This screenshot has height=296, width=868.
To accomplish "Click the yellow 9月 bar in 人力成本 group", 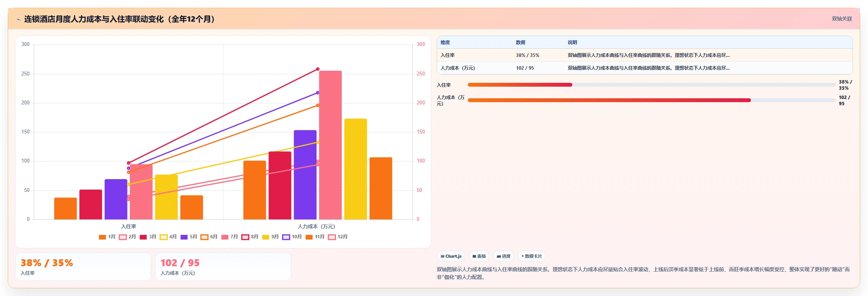I will (x=355, y=169).
